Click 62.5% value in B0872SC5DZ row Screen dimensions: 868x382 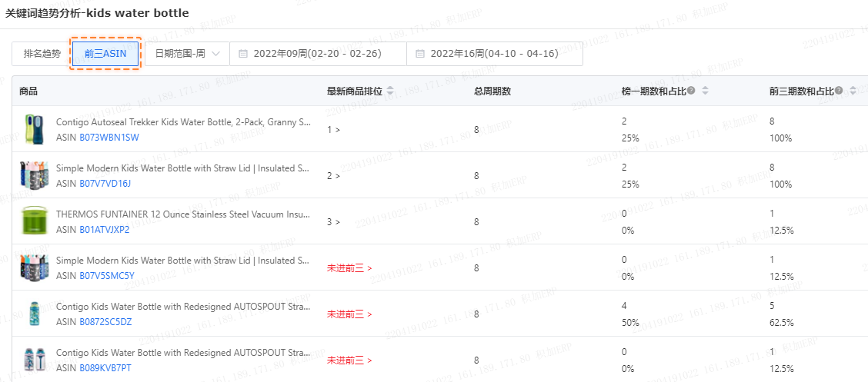click(782, 322)
